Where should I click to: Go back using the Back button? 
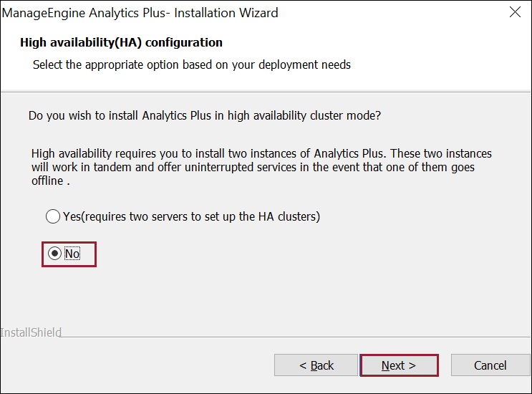(316, 365)
